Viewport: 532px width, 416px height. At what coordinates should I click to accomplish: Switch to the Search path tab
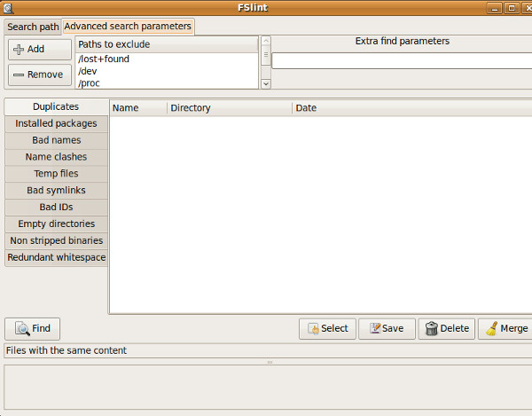pos(33,27)
